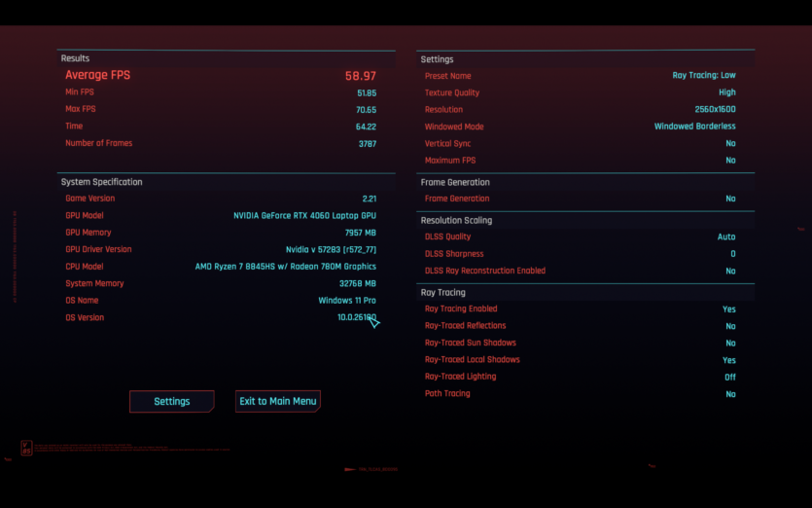Select the Game Version value 2.21
812x508 pixels.
point(370,199)
